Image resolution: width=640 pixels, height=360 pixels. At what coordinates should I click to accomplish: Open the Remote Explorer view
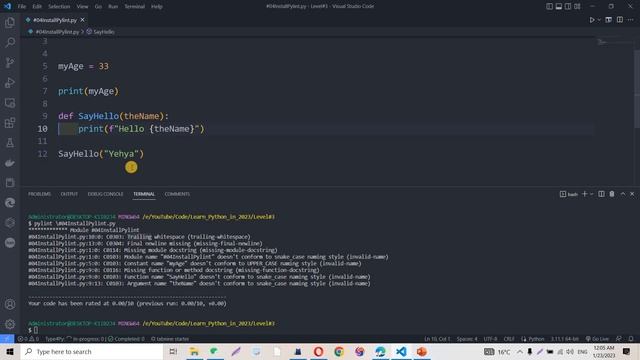click(x=10, y=103)
